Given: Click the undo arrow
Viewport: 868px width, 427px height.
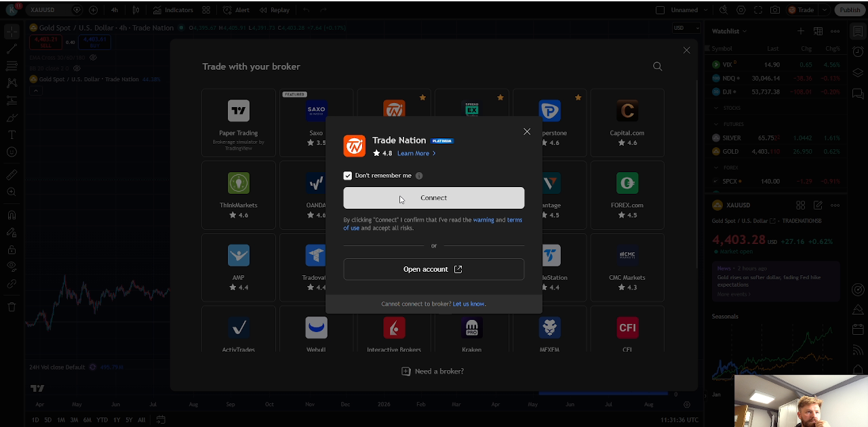Looking at the screenshot, I should click(307, 10).
